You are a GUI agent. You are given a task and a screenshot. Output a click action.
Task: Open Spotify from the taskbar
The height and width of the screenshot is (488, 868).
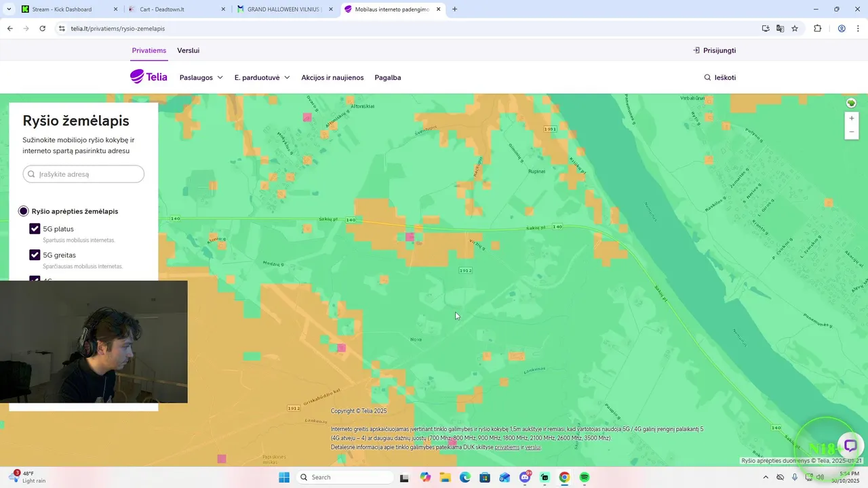tap(584, 477)
